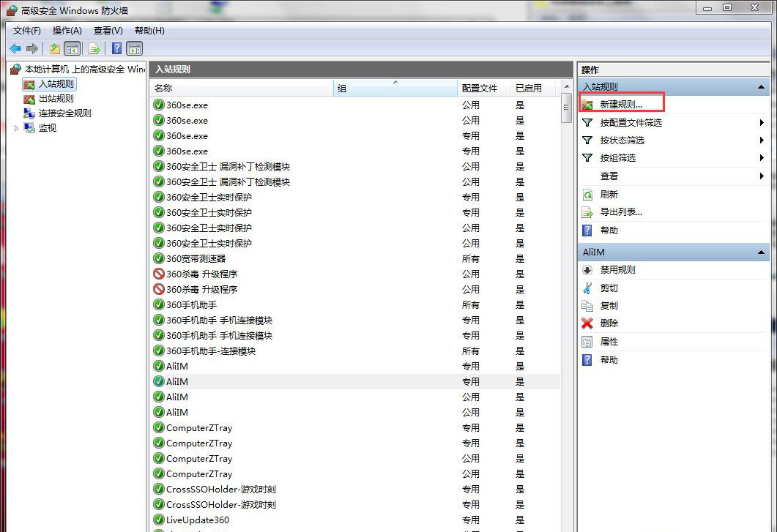Screen dimensions: 777x532
Task: Expand the 监视 tree node
Action: click(x=16, y=128)
